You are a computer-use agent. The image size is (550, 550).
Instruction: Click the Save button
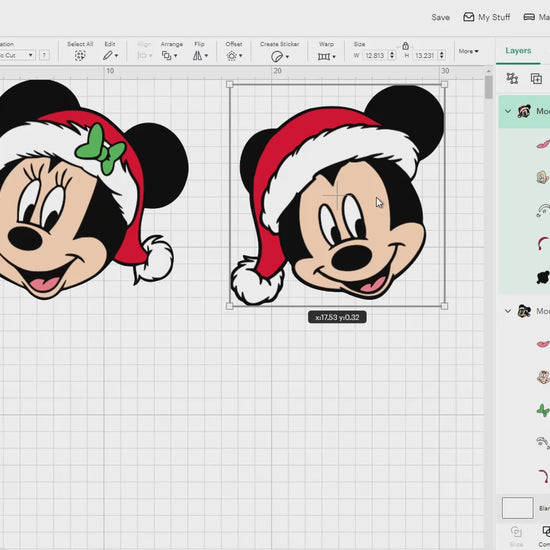(441, 17)
